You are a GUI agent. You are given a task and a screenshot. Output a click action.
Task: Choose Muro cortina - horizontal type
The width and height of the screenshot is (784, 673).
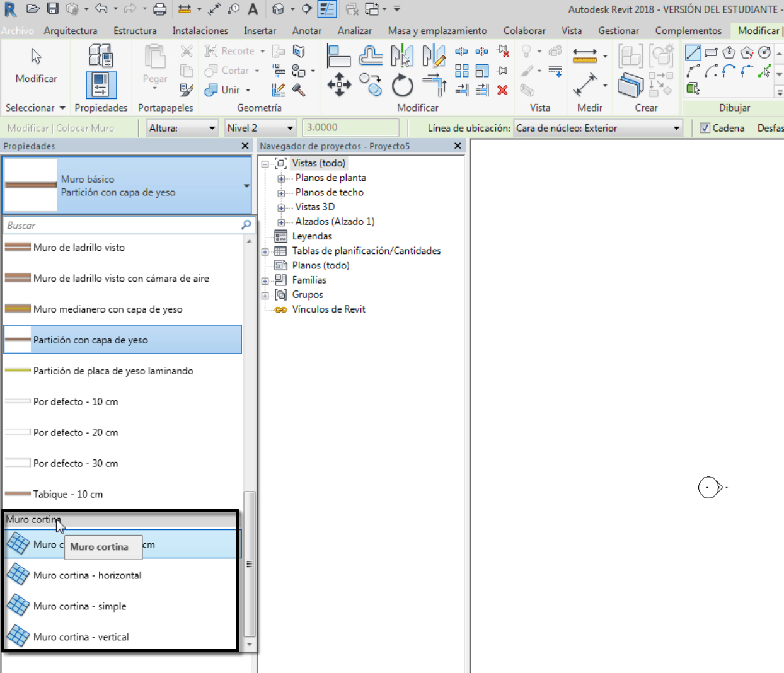121,575
